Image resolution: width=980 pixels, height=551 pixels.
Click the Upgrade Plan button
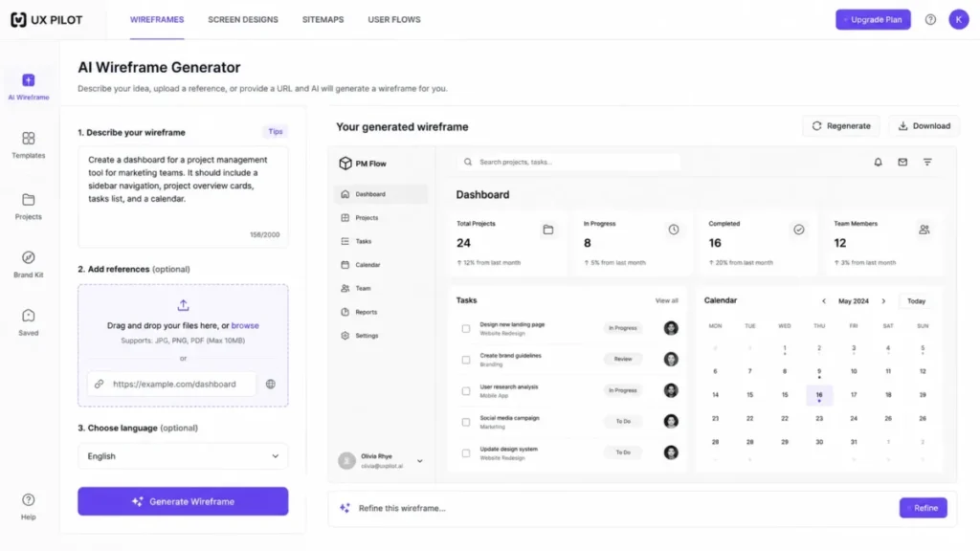click(x=873, y=19)
